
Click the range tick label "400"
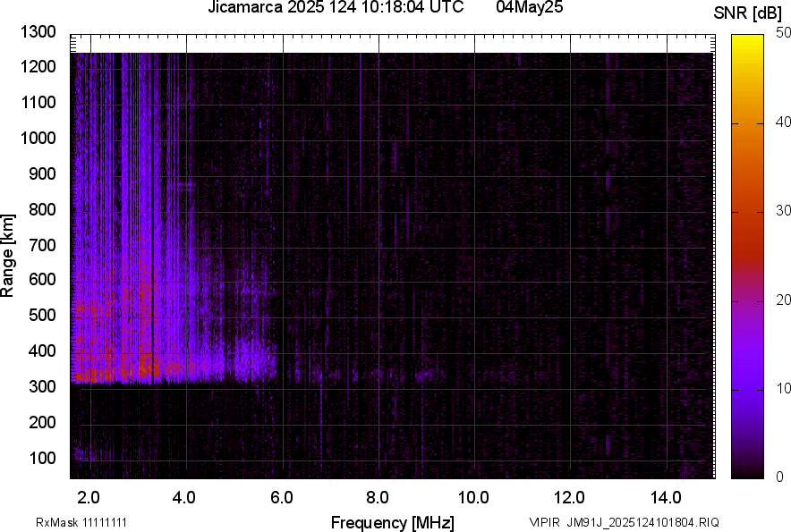42,350
